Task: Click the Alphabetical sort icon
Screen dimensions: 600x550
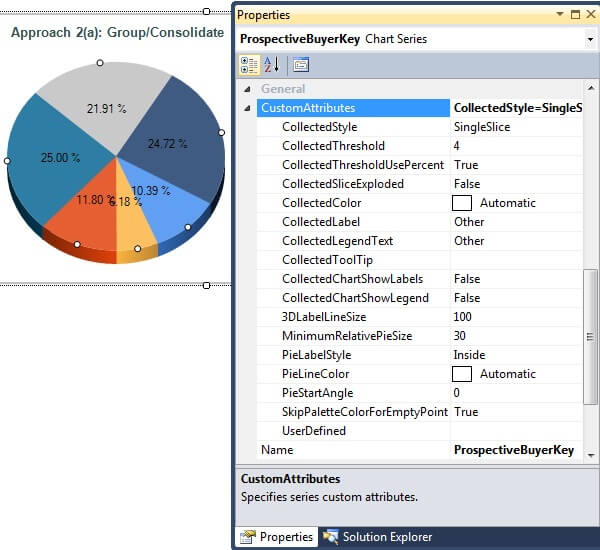Action: [271, 65]
